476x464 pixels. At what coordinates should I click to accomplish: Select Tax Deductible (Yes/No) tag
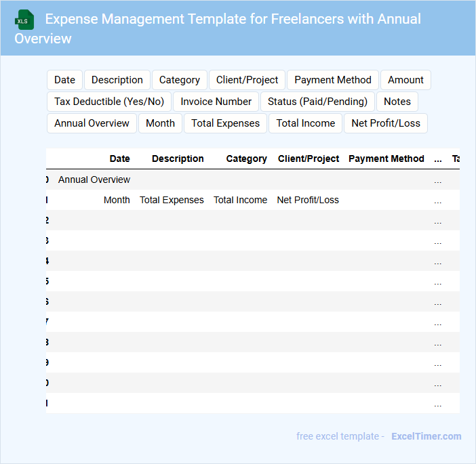tap(108, 102)
